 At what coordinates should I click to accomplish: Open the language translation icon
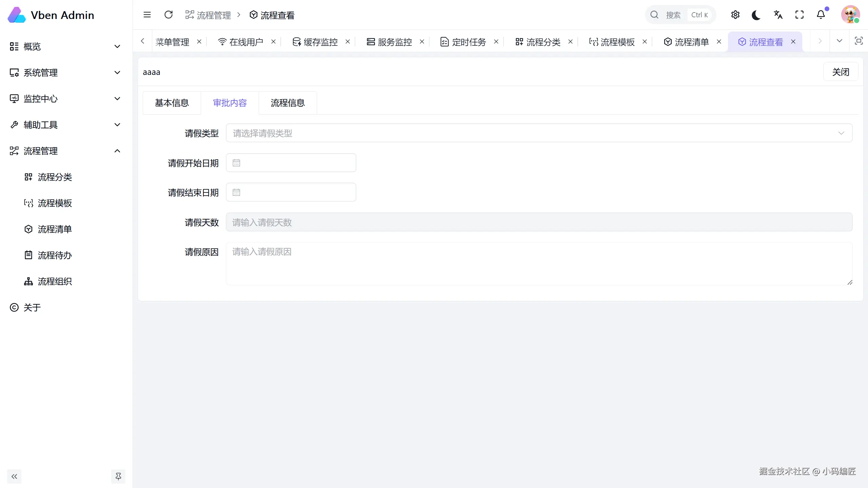778,15
